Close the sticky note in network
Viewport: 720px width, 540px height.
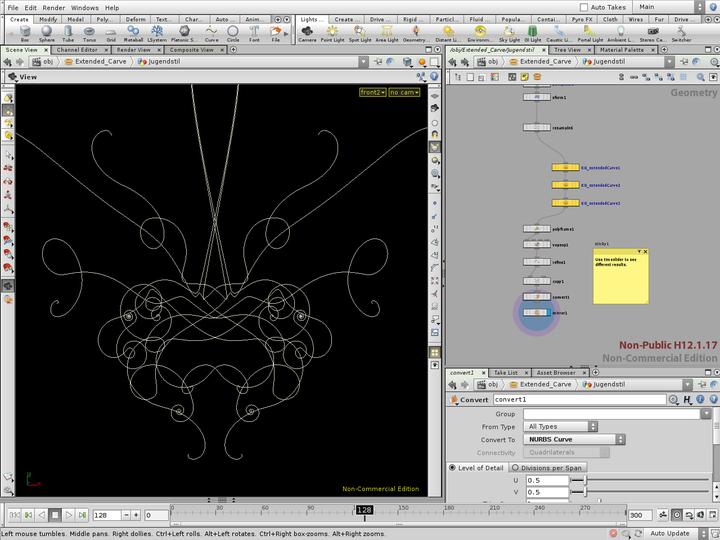645,252
